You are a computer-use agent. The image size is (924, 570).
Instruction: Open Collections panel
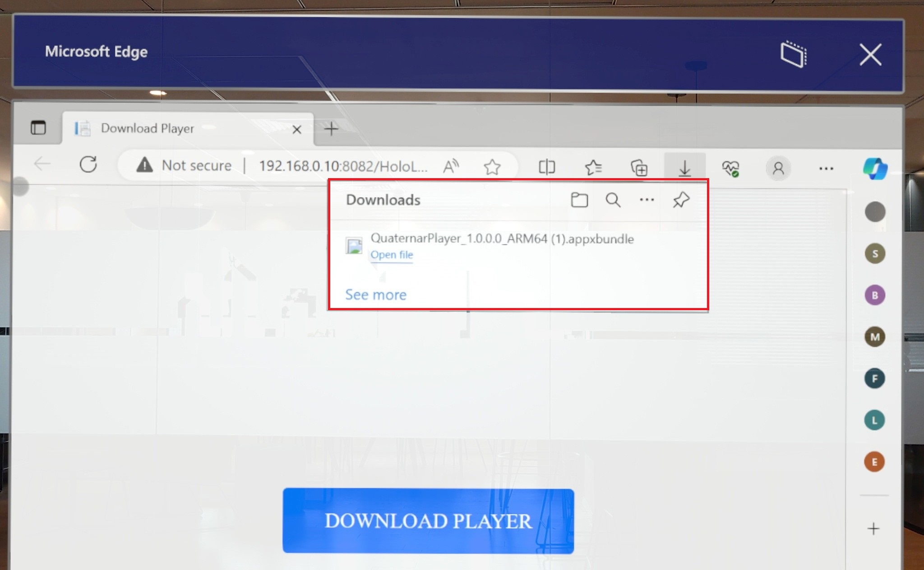point(639,168)
